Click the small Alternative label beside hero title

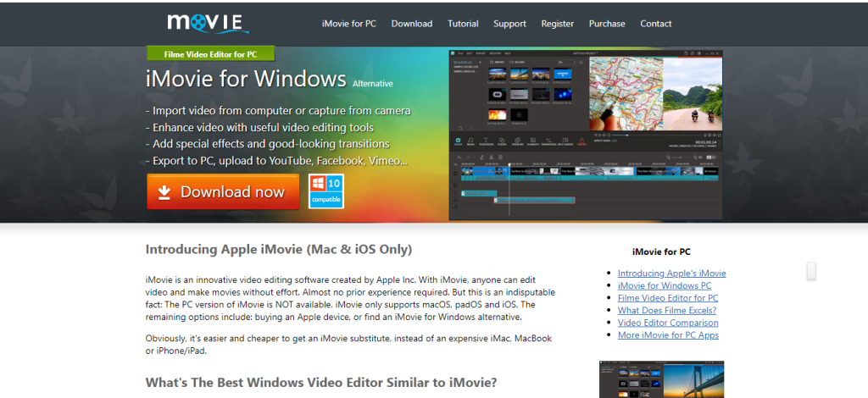373,84
